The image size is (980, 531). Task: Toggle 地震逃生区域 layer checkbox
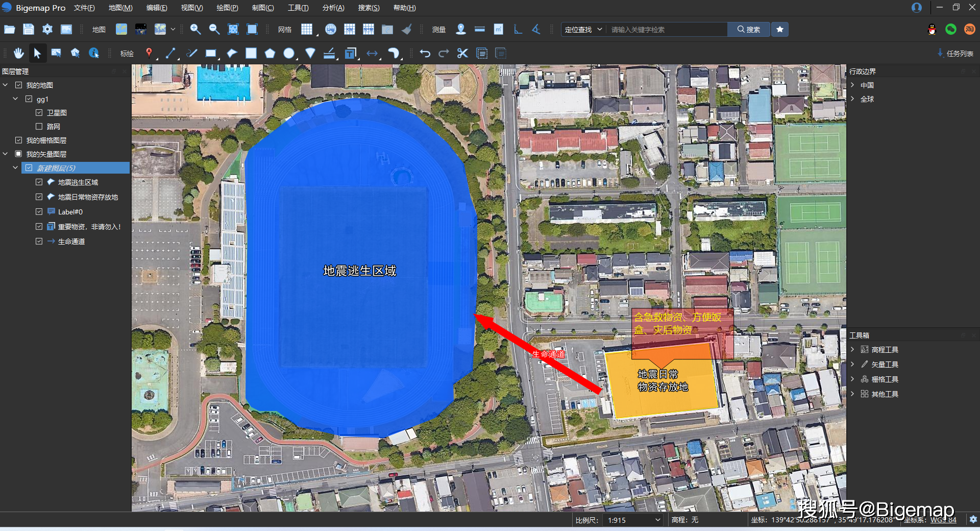(39, 182)
